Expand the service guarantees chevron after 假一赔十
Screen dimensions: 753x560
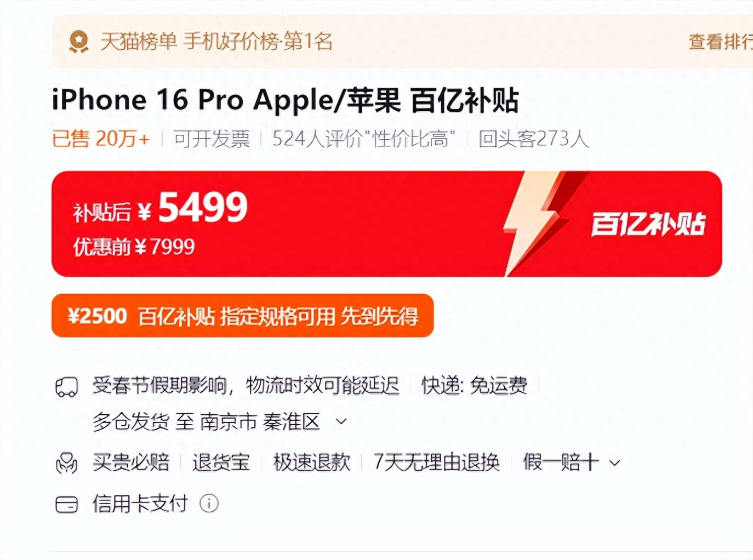pyautogui.click(x=615, y=463)
